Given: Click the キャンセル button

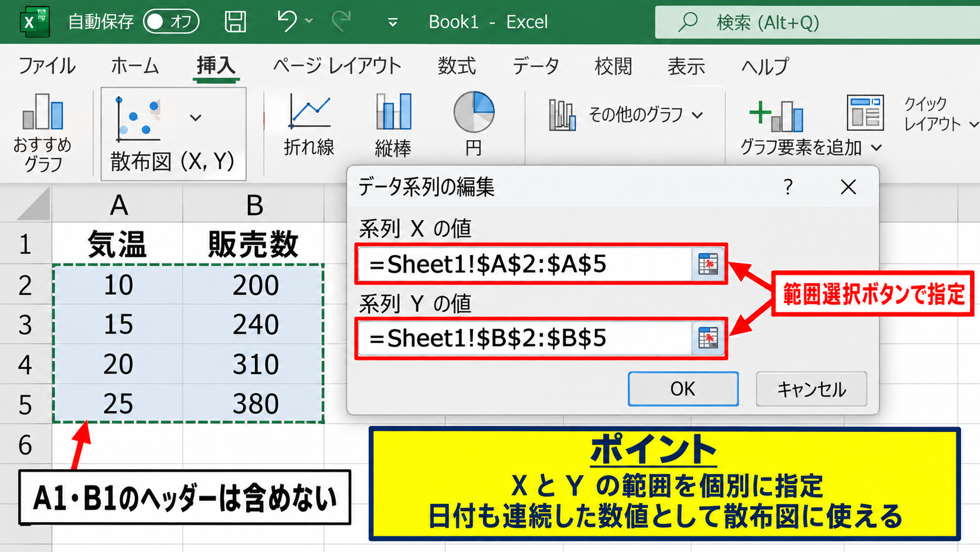Looking at the screenshot, I should coord(812,389).
